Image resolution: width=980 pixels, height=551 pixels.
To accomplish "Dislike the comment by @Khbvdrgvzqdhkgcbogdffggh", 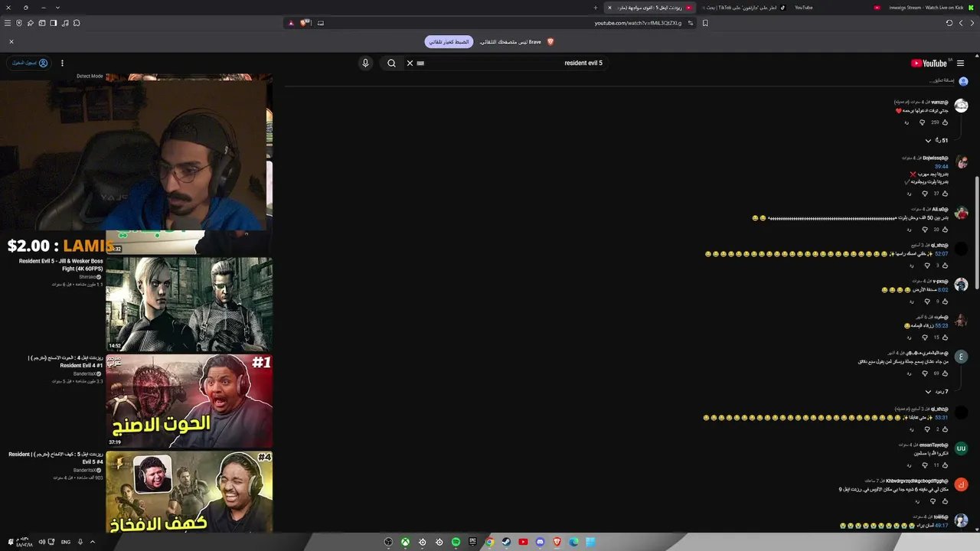I will coord(933,502).
